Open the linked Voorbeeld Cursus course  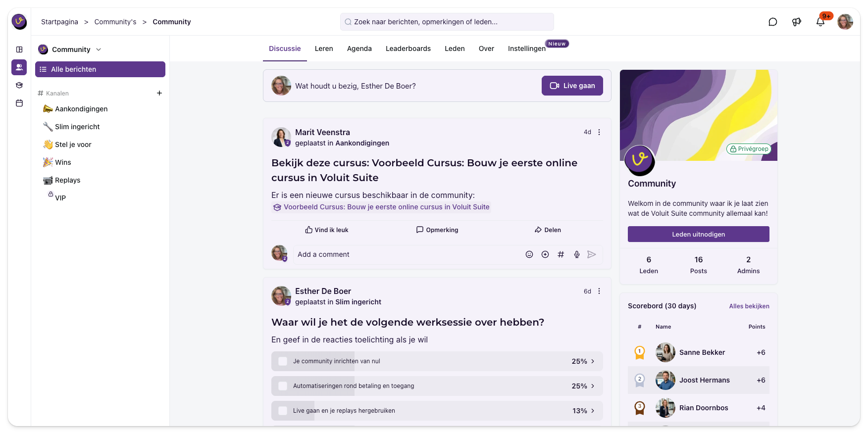pos(381,207)
